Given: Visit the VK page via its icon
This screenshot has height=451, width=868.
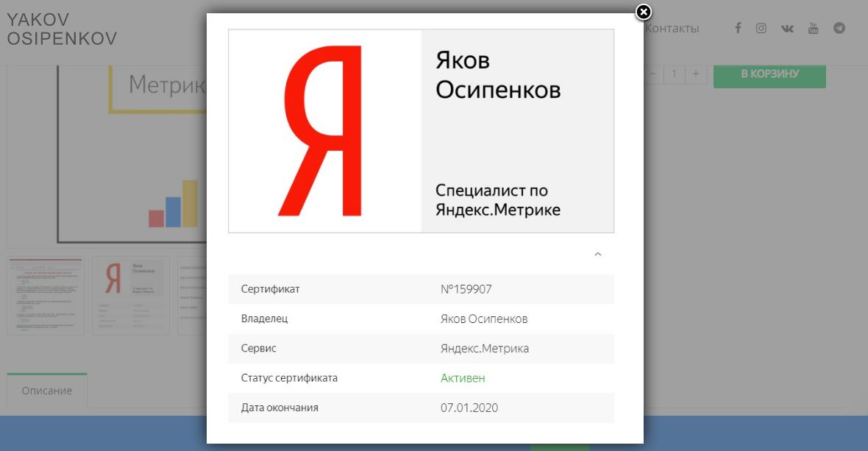Looking at the screenshot, I should point(787,28).
